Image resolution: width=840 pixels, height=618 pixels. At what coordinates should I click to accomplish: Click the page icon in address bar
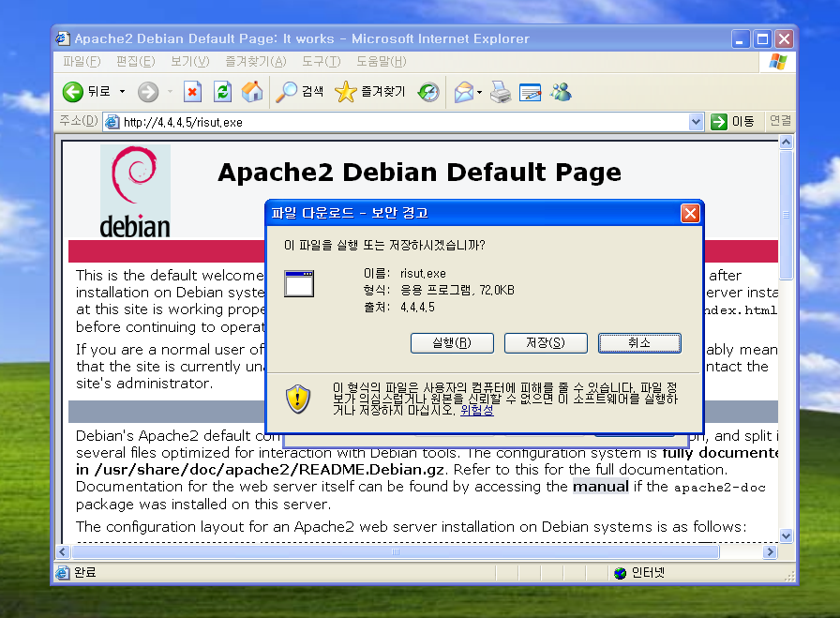coord(112,122)
